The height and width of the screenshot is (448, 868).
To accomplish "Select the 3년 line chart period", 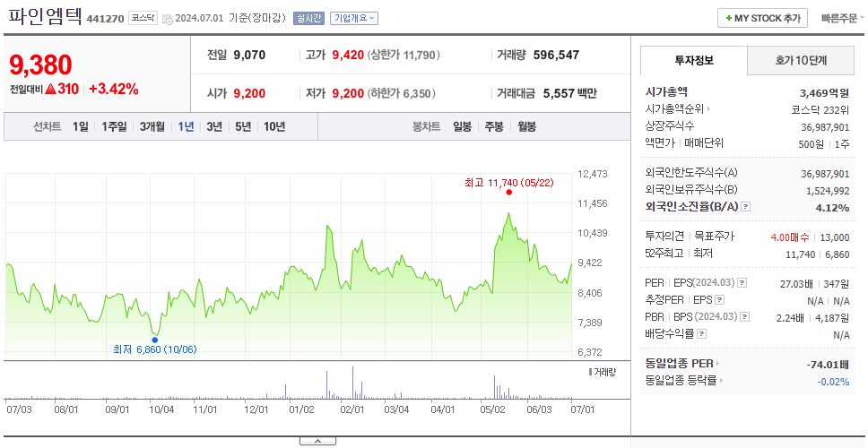I will click(214, 126).
